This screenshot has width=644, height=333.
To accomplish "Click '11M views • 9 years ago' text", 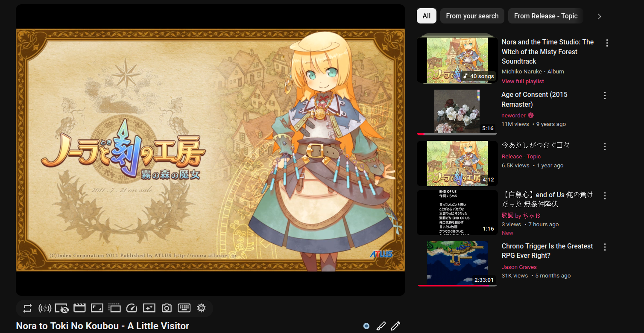I will point(533,124).
